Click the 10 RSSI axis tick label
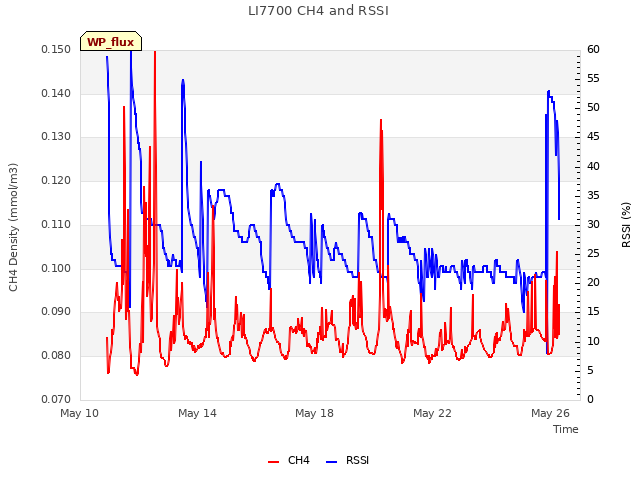The height and width of the screenshot is (480, 640). pyautogui.click(x=593, y=341)
